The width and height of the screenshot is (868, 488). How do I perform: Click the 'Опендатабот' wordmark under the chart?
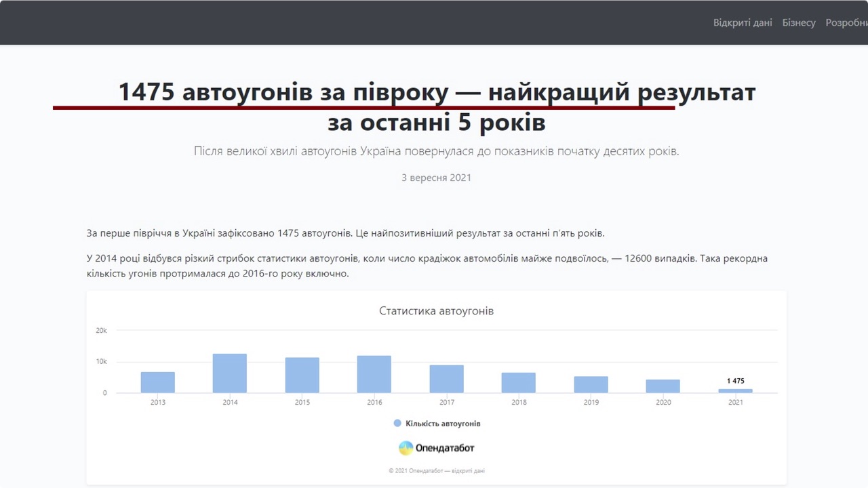pos(445,448)
